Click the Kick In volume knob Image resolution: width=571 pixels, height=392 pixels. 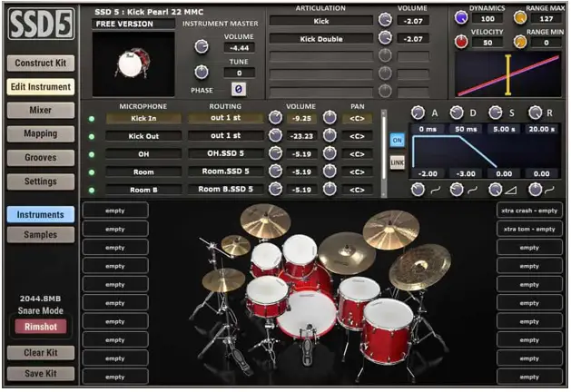tap(275, 118)
